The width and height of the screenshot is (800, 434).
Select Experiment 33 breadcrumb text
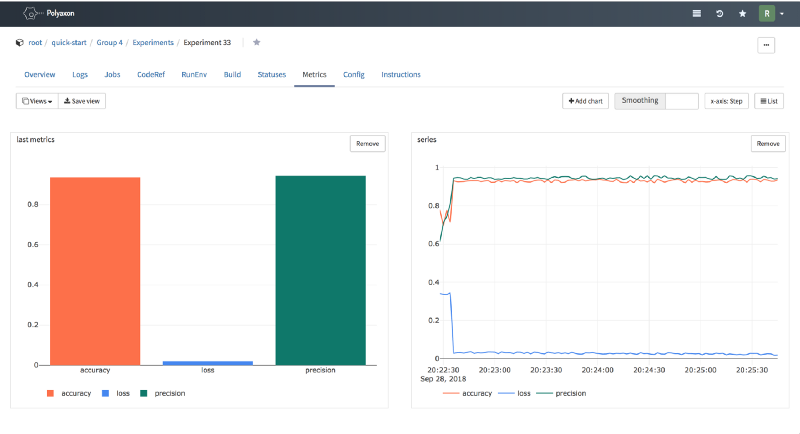tap(207, 43)
